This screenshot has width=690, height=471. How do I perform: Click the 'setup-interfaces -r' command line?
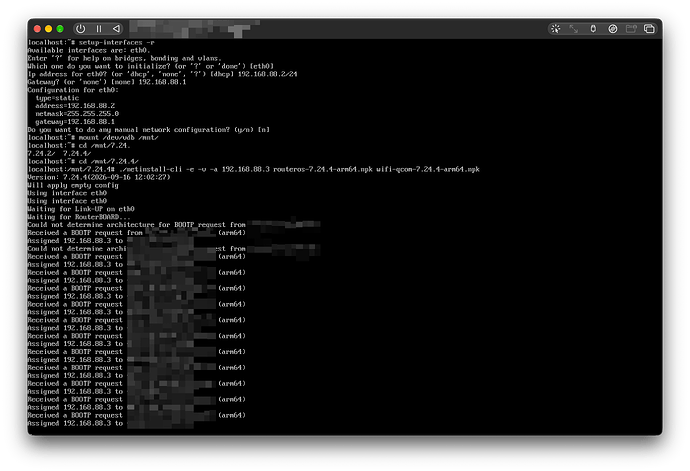[x=91, y=42]
